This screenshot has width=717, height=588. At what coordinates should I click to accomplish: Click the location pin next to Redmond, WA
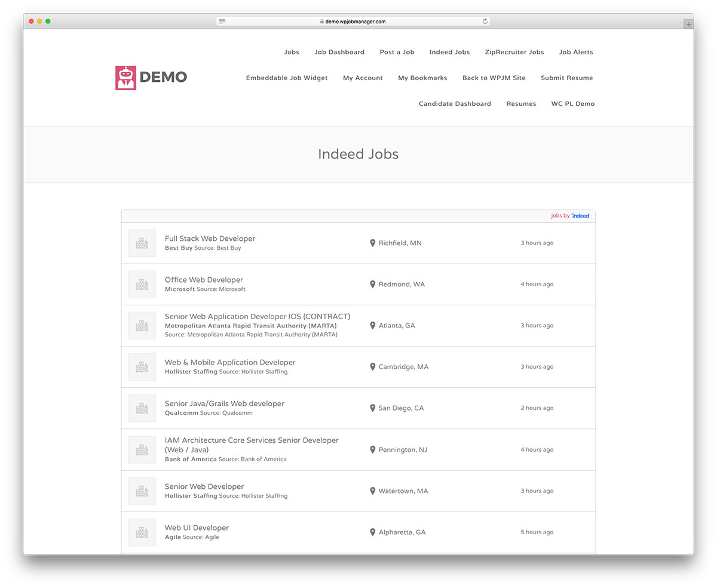point(373,284)
